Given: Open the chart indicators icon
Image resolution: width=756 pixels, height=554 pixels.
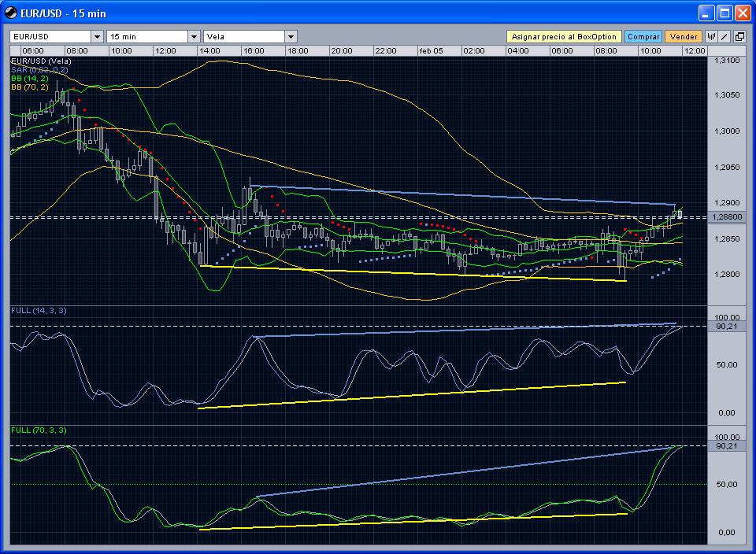Looking at the screenshot, I should (x=711, y=37).
